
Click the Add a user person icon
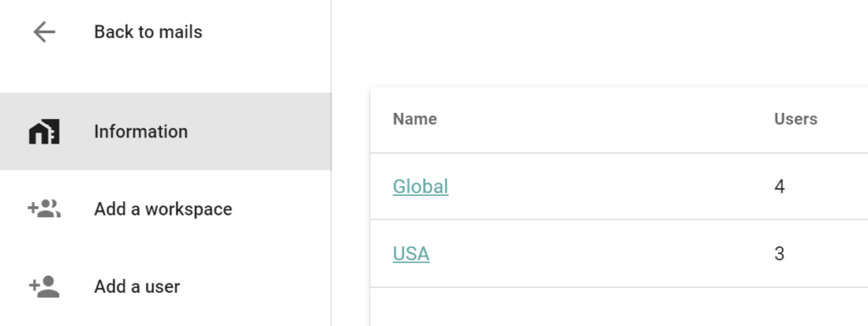click(44, 287)
